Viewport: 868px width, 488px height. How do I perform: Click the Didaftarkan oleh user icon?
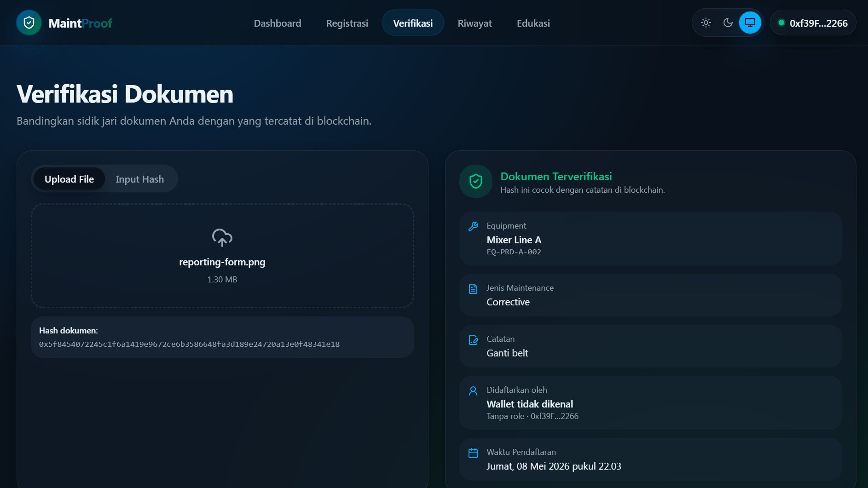473,391
